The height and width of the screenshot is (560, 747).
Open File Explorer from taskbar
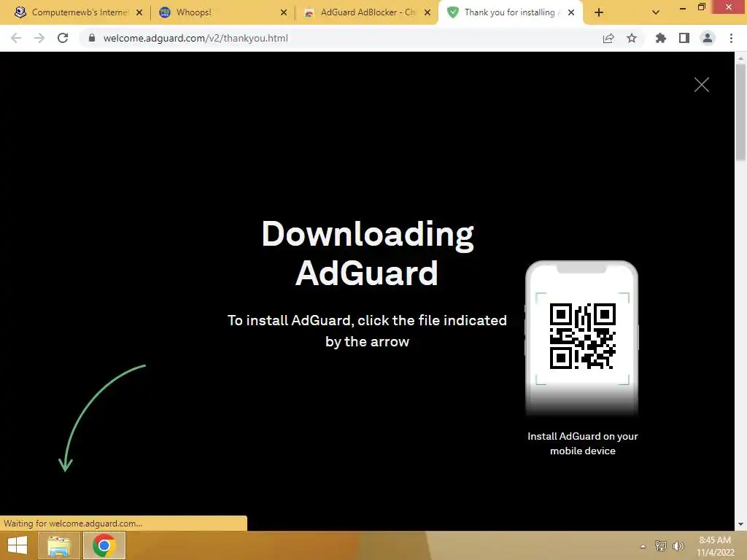click(58, 545)
